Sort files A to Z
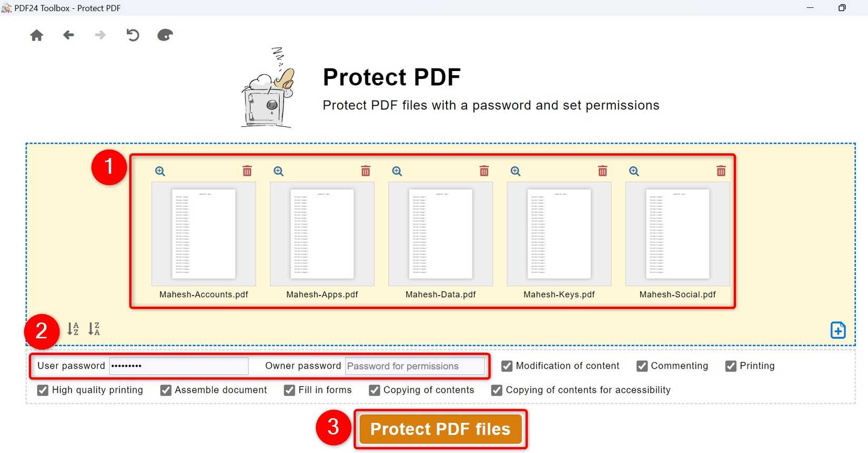The image size is (868, 453). coord(73,329)
